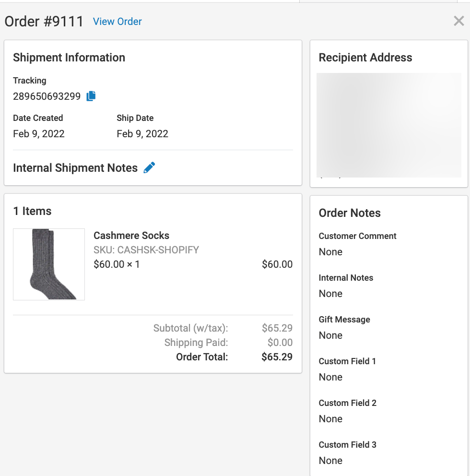Click the SKU: CASHSK-SHOPIFY text
This screenshot has width=470, height=476.
(146, 250)
